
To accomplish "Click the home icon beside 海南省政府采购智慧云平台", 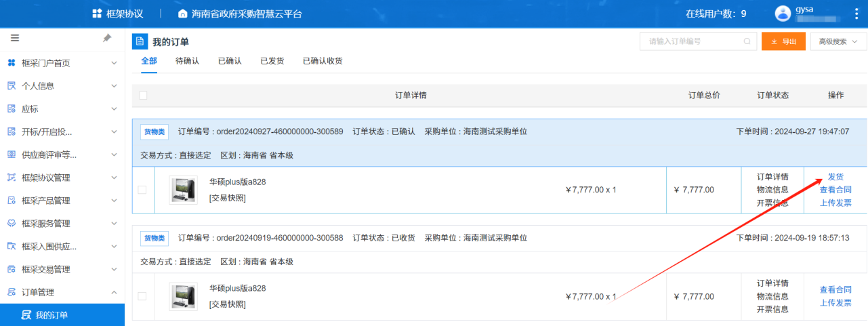I will [182, 14].
